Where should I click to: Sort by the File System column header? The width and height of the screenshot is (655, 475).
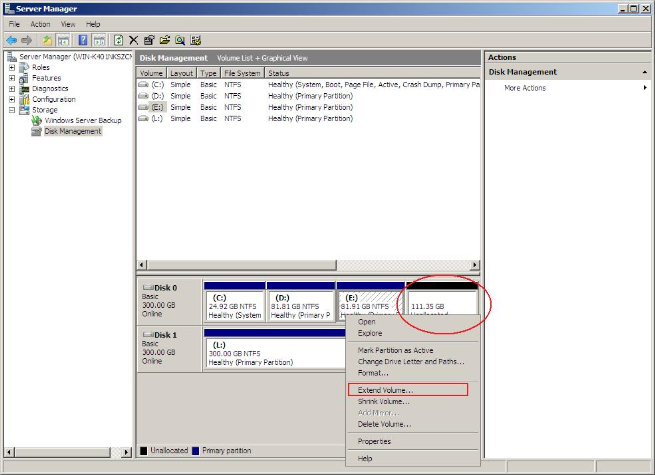242,73
